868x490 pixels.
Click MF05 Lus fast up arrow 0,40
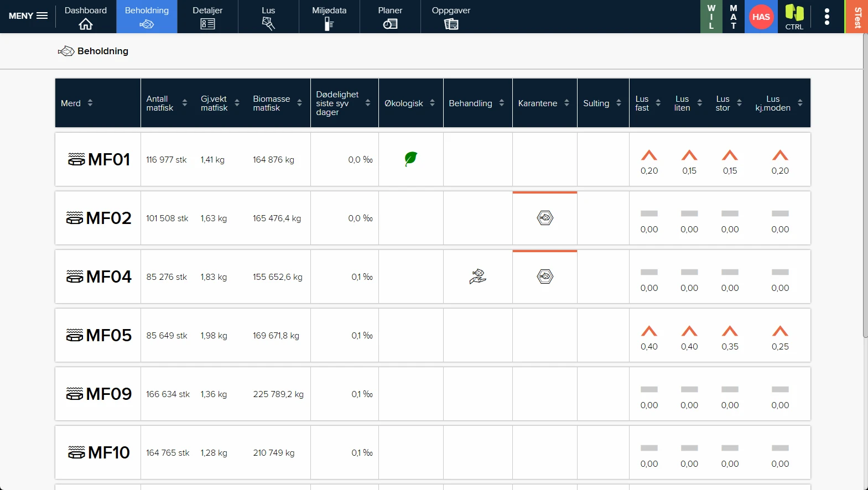tap(649, 331)
